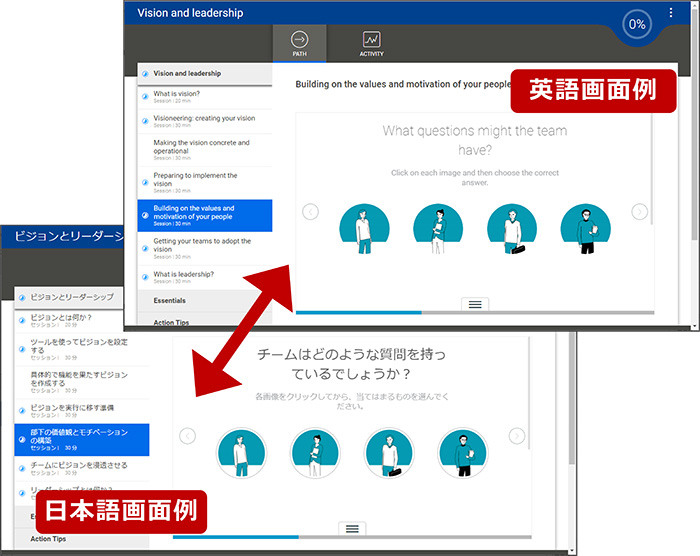The height and width of the screenshot is (556, 700).
Task: Select woman with papers image, English carousel
Action: click(438, 229)
